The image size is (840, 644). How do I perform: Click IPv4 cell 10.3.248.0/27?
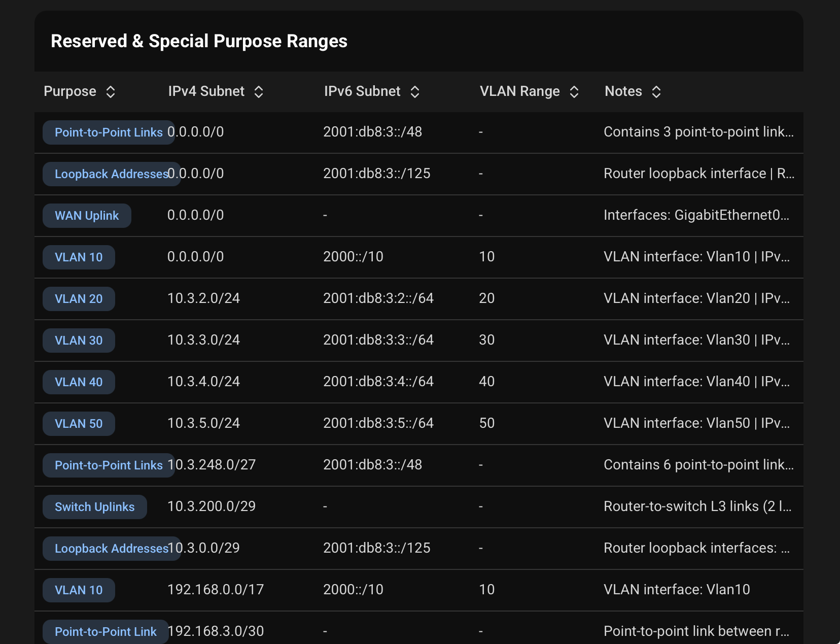coord(212,465)
